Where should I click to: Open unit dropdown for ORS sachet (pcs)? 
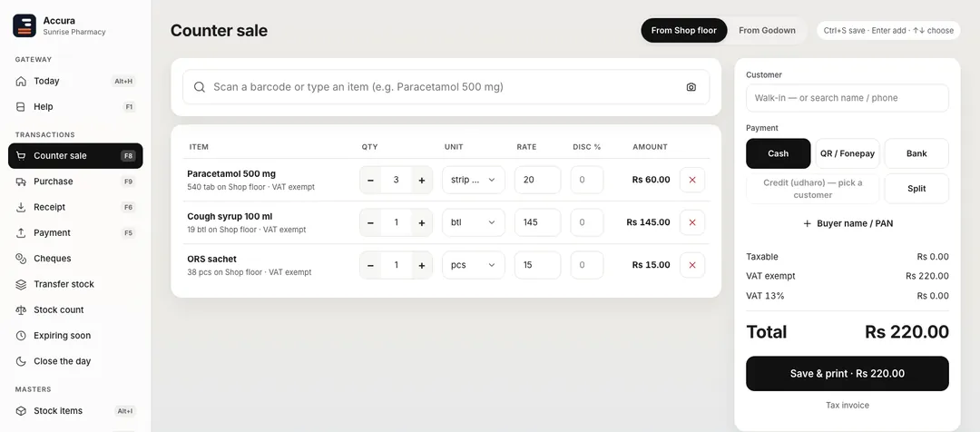pyautogui.click(x=473, y=265)
